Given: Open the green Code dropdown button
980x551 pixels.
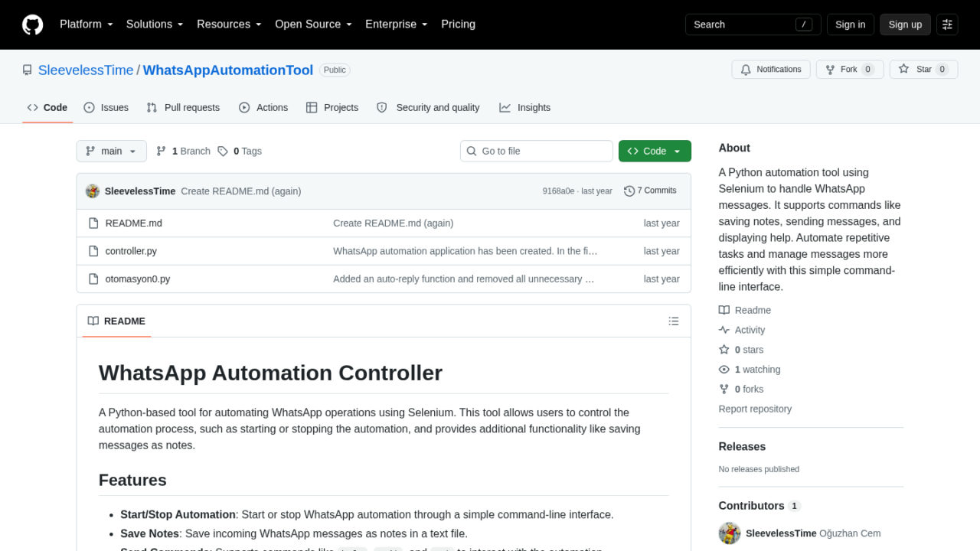Looking at the screenshot, I should pos(655,152).
